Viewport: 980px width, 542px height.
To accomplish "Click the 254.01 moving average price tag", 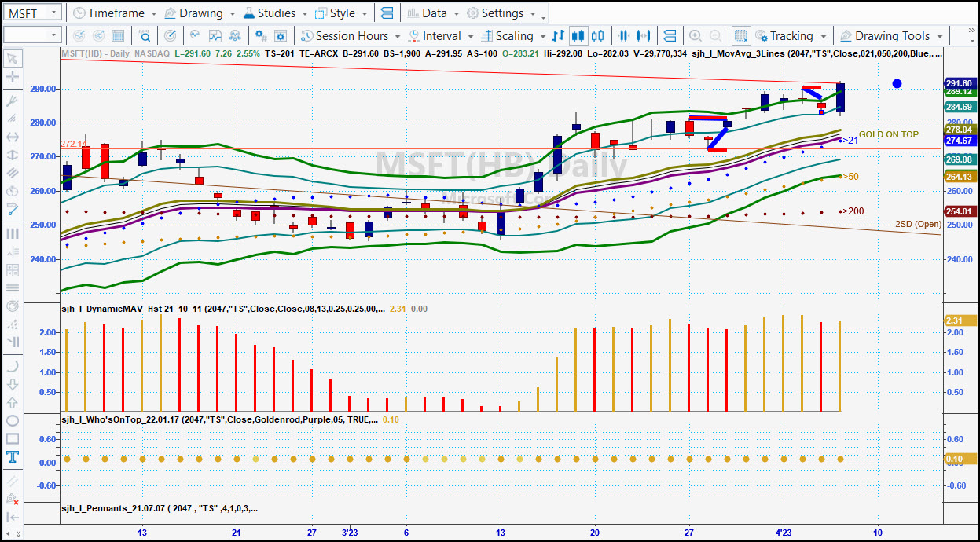I will (959, 211).
